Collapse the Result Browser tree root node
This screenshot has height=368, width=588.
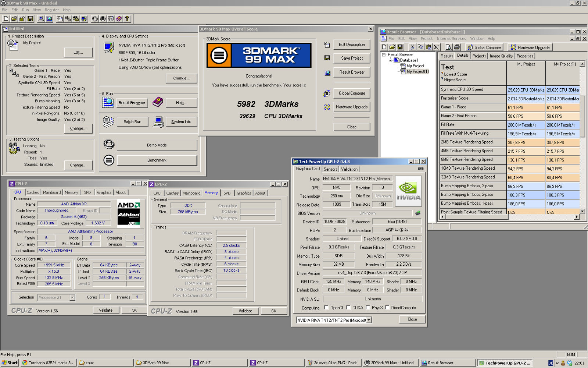(384, 55)
